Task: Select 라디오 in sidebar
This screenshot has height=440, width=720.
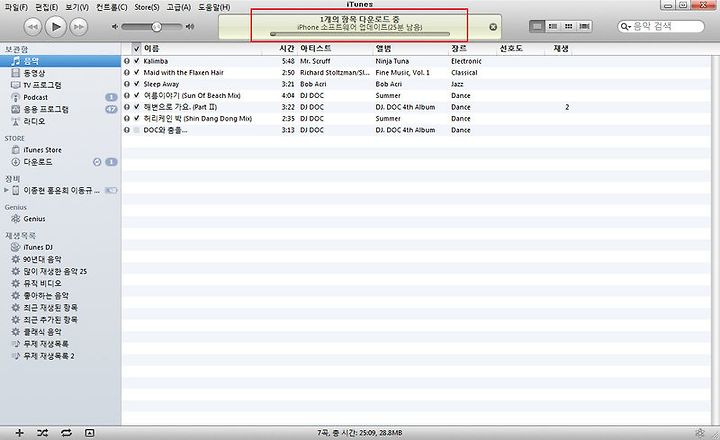Action: point(60,121)
